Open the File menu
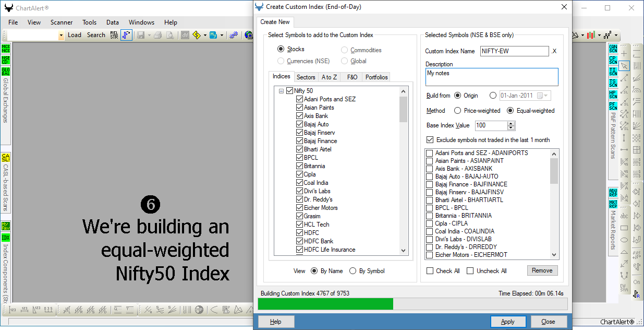Screen dimensions: 644x330 click(x=13, y=22)
